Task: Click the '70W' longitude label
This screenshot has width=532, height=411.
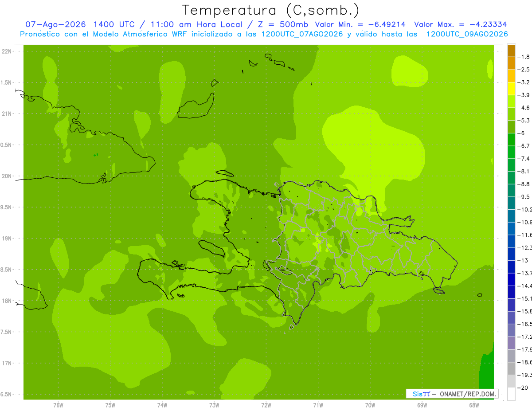Action: [x=370, y=405]
